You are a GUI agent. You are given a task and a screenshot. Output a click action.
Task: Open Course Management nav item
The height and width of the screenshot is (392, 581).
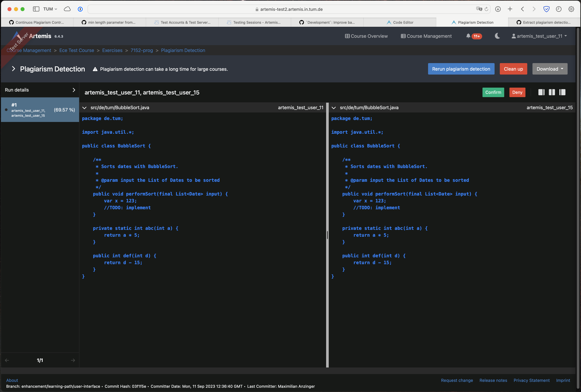click(x=426, y=36)
